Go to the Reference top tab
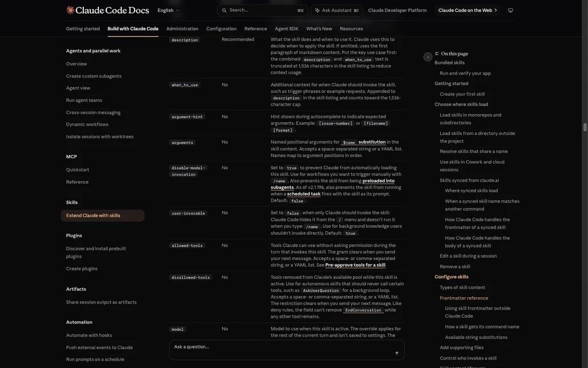Image resolution: width=588 pixels, height=368 pixels. [x=256, y=29]
